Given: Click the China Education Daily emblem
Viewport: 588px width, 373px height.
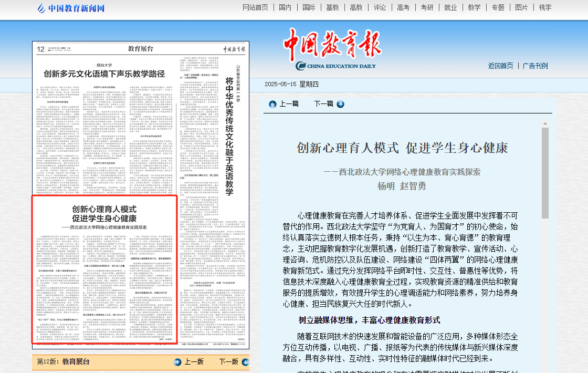Looking at the screenshot, I should 301,66.
